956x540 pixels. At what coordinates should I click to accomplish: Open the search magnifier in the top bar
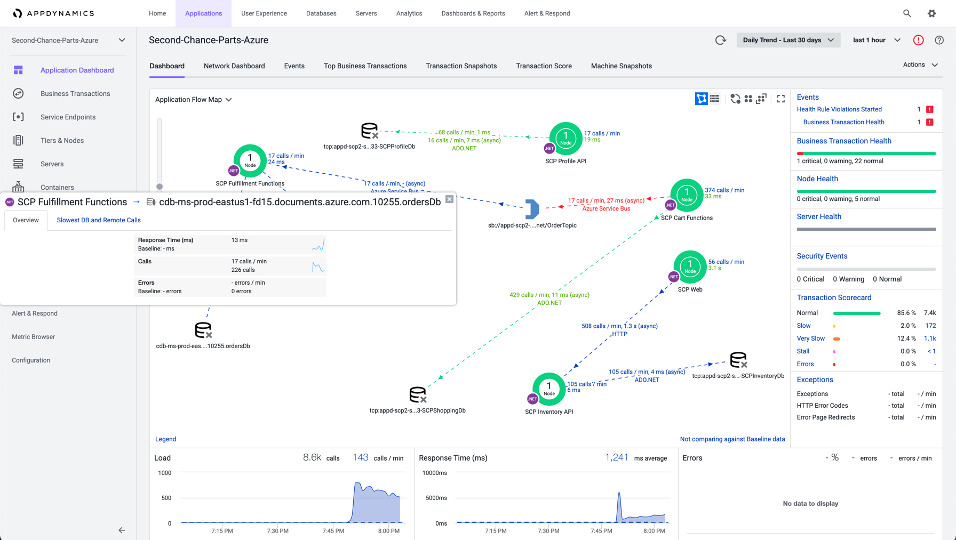point(907,13)
